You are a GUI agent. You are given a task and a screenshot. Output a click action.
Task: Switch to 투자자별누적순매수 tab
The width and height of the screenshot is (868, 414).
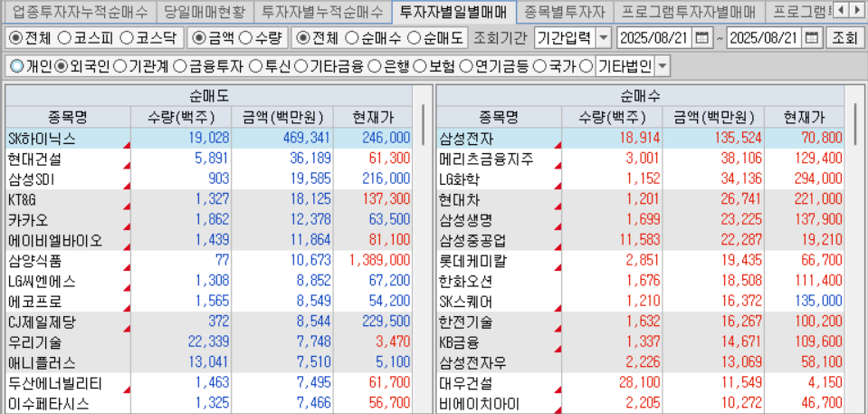click(323, 11)
